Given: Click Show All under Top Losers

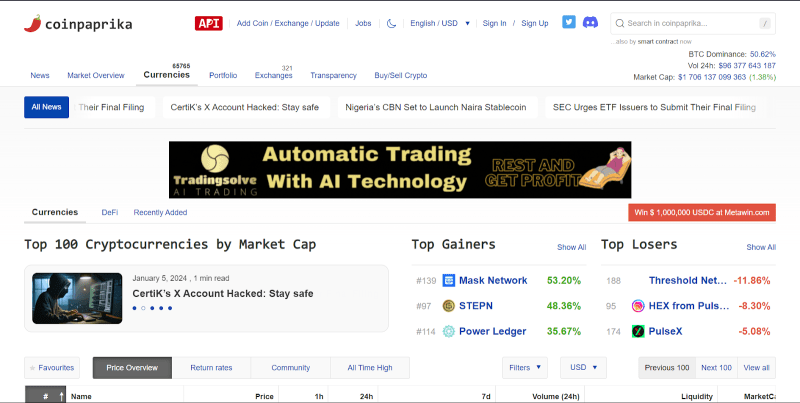Looking at the screenshot, I should tap(761, 247).
